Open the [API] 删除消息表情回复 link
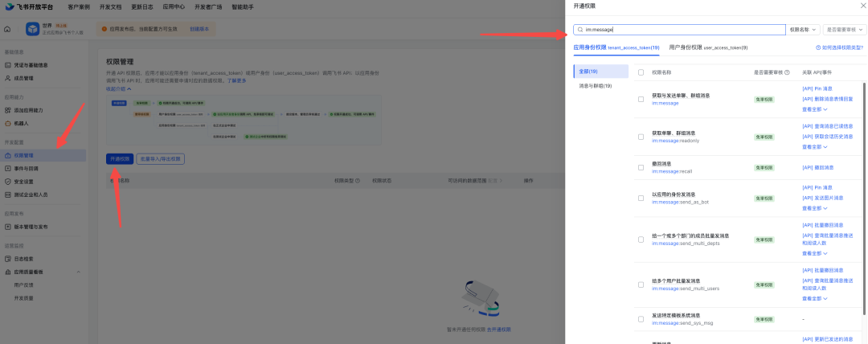 [828, 99]
